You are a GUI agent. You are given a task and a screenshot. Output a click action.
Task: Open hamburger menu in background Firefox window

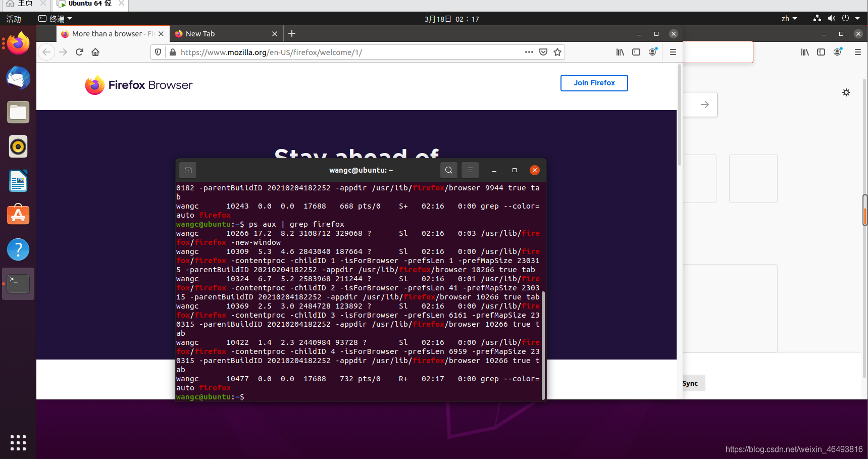point(857,52)
